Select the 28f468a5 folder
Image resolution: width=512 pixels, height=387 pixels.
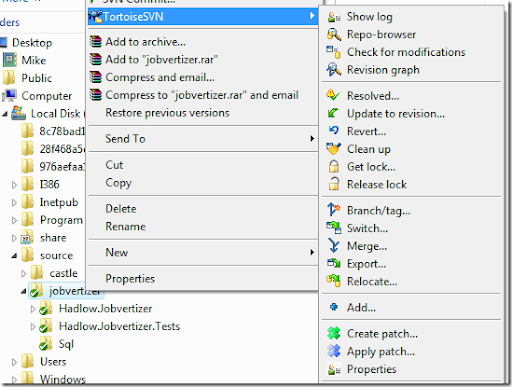(62, 149)
